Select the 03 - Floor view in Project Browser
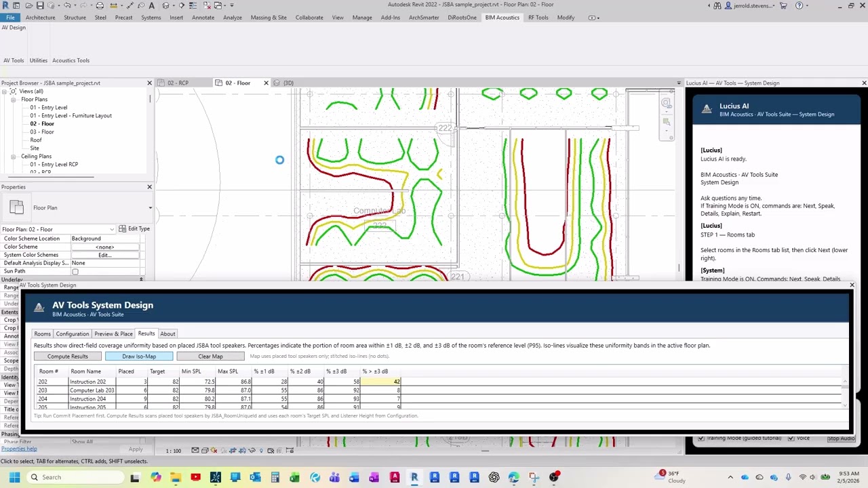The image size is (868, 488). [x=42, y=132]
